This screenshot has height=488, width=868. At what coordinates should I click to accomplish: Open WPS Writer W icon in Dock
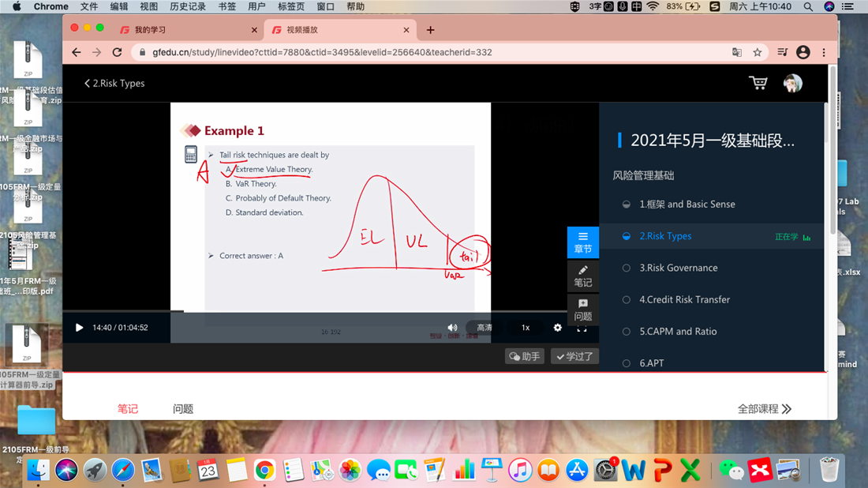634,471
